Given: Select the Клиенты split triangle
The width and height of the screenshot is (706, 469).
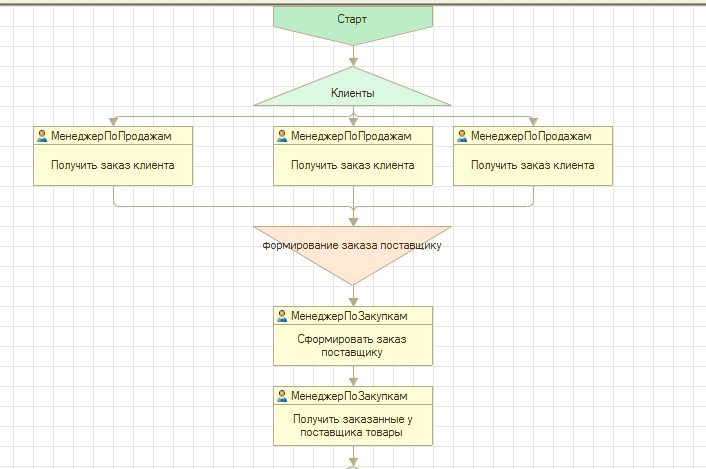Looking at the screenshot, I should pyautogui.click(x=353, y=93).
